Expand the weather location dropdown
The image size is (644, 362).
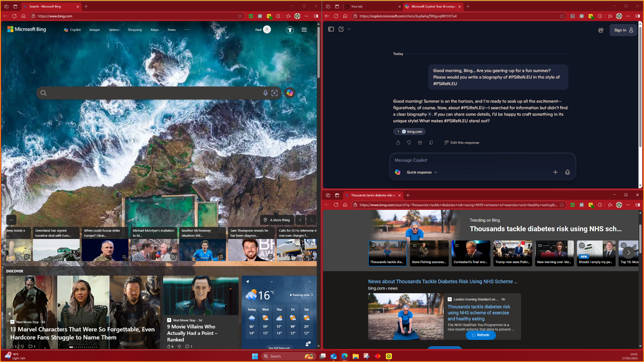pos(271,282)
